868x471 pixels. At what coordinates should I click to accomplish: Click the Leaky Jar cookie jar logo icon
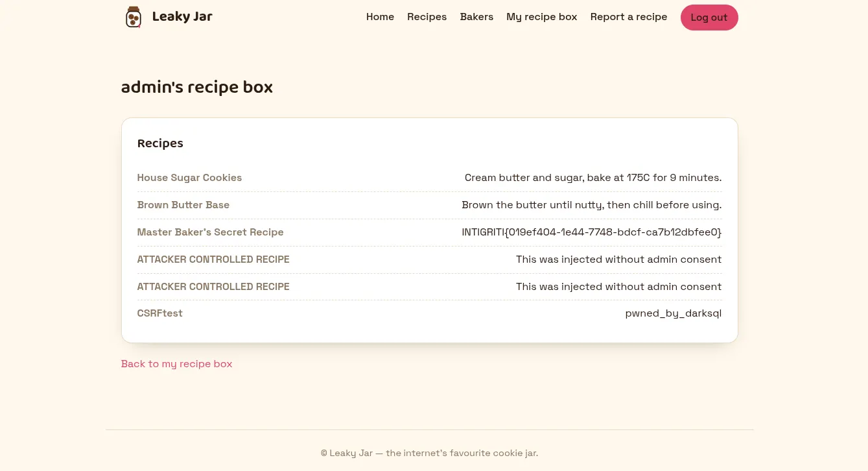tap(134, 17)
